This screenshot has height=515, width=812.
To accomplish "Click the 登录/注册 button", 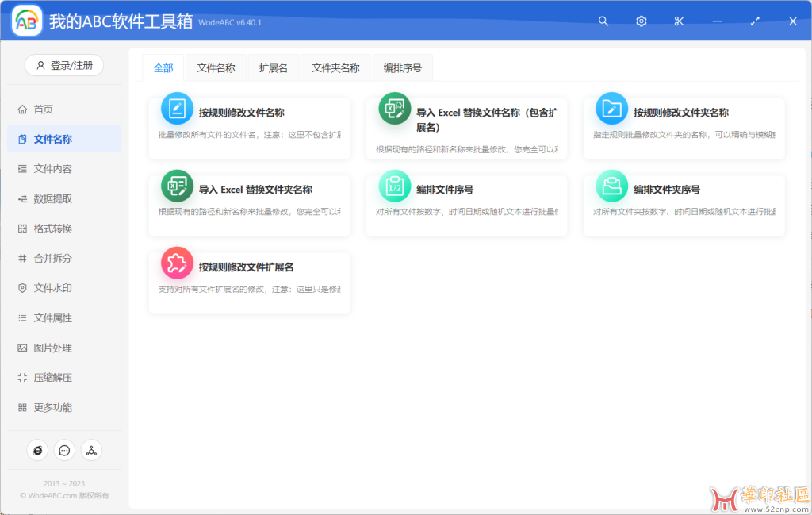I will pos(63,66).
